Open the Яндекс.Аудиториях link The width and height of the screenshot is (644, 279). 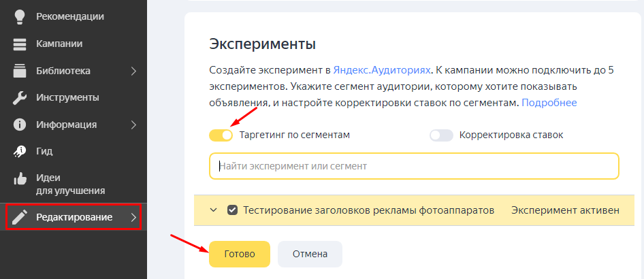click(382, 70)
